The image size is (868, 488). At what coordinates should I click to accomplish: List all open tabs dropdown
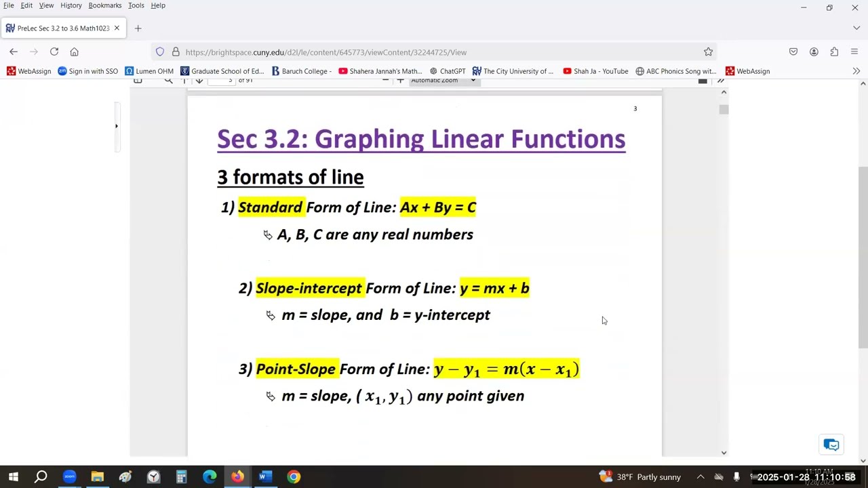coord(856,28)
